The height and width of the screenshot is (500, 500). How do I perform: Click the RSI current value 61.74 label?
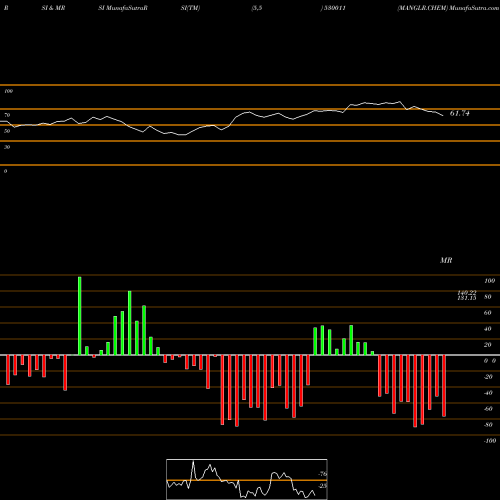pos(459,113)
